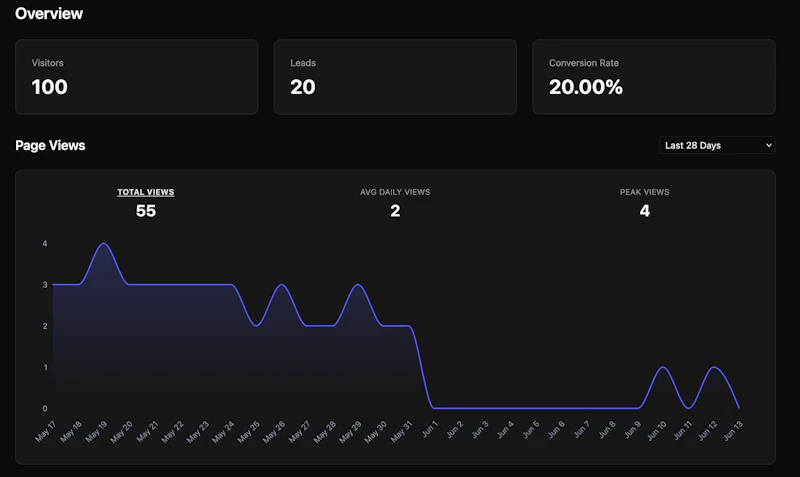Click the May 29 peak on chart

[358, 285]
